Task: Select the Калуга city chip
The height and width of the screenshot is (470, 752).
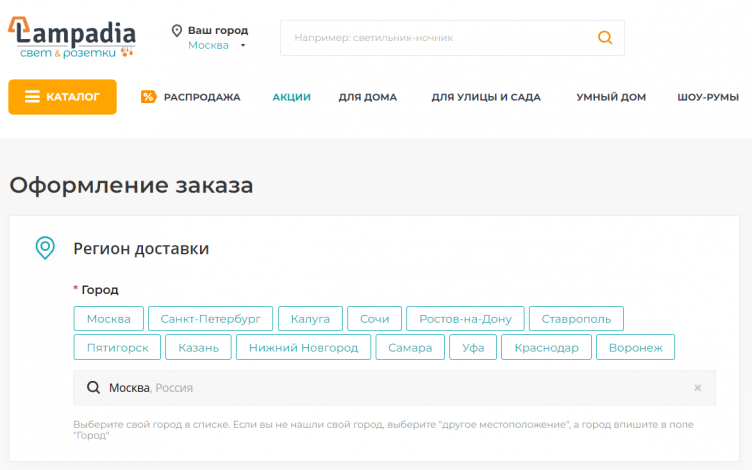Action: point(310,319)
